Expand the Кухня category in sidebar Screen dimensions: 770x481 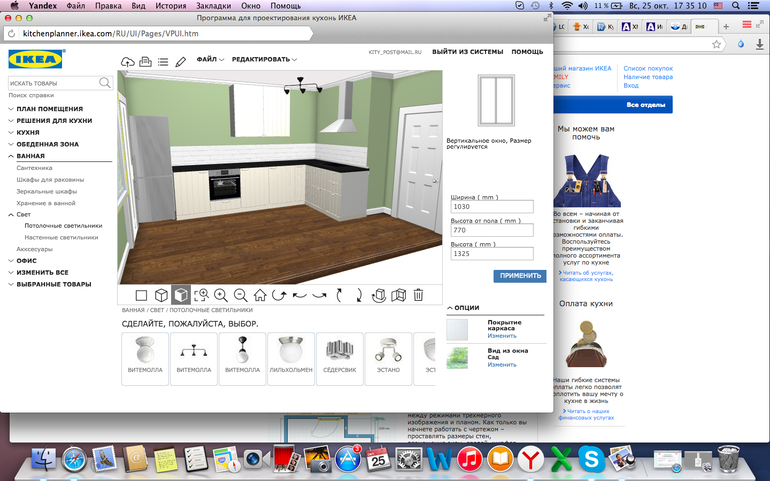28,132
